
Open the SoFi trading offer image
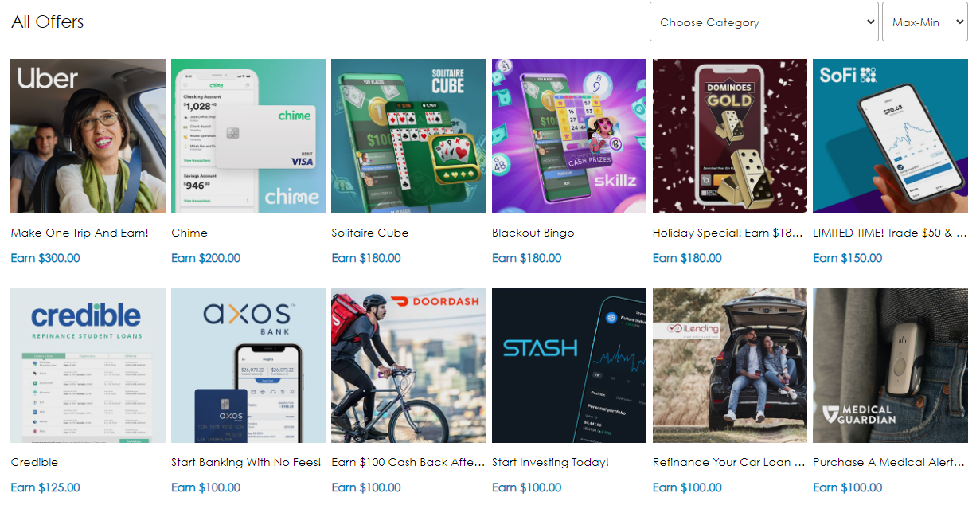click(x=890, y=136)
